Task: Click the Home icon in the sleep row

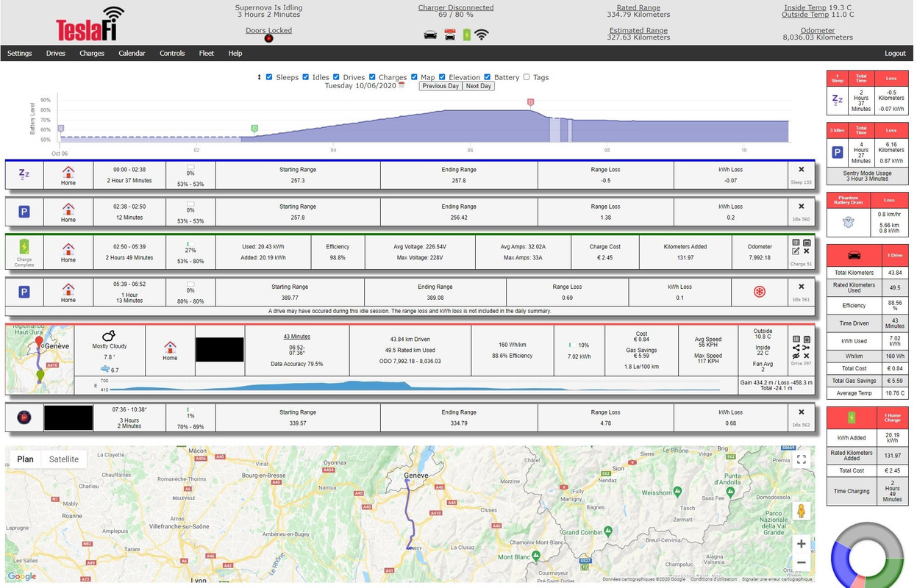Action: [x=68, y=171]
